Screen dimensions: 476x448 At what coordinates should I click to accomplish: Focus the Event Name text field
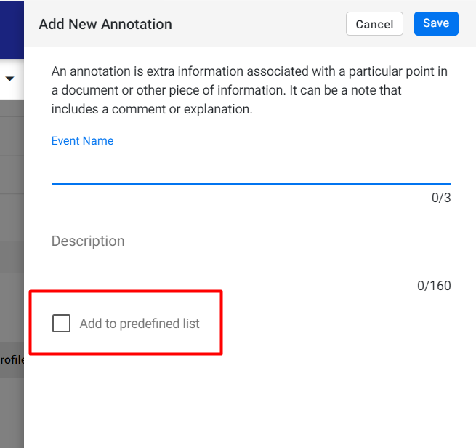coord(251,164)
